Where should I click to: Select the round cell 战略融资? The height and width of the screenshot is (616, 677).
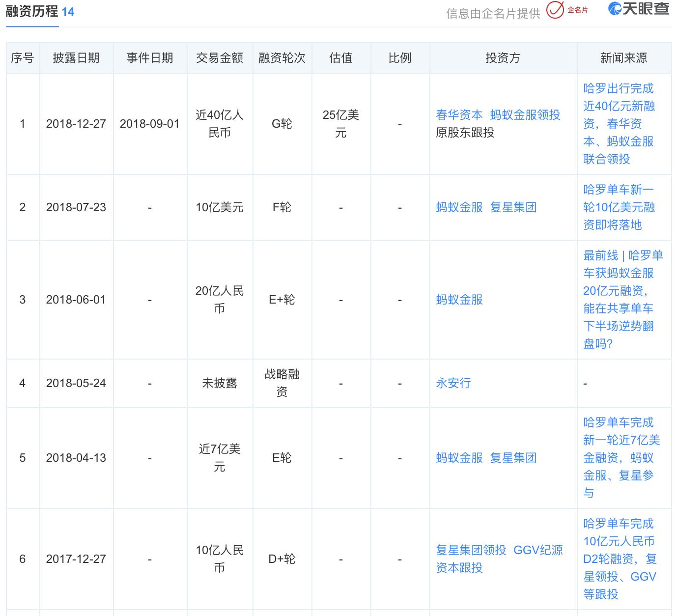point(282,383)
